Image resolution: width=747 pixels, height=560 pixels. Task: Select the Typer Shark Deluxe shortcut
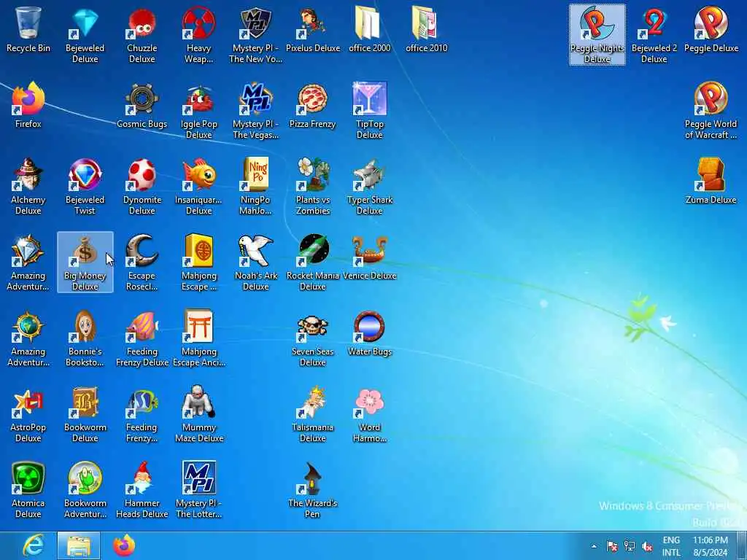pos(370,186)
